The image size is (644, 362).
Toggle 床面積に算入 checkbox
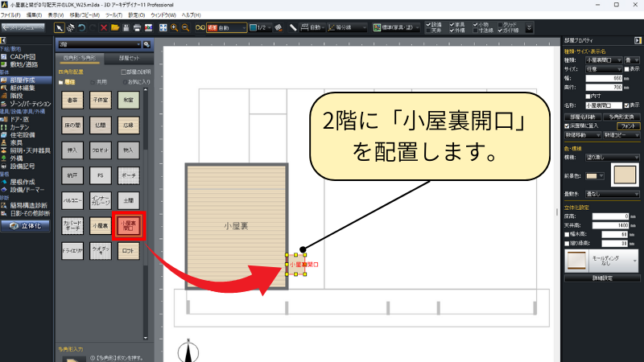(566, 125)
